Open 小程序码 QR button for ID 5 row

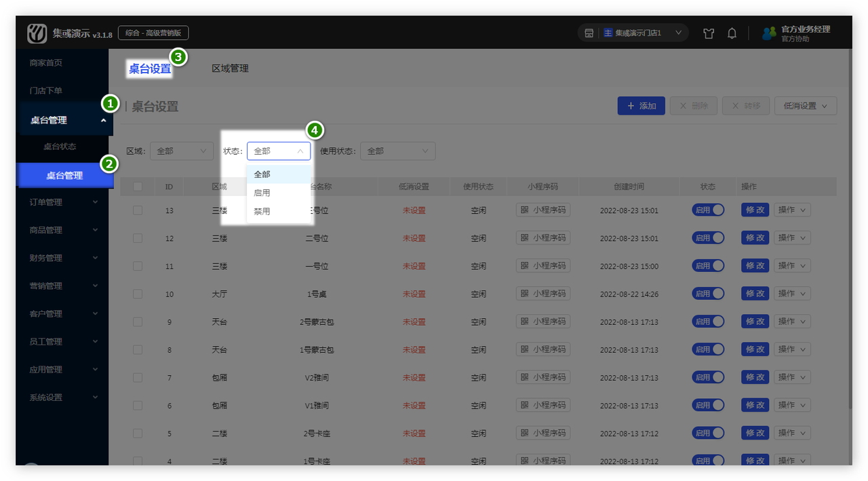(542, 433)
